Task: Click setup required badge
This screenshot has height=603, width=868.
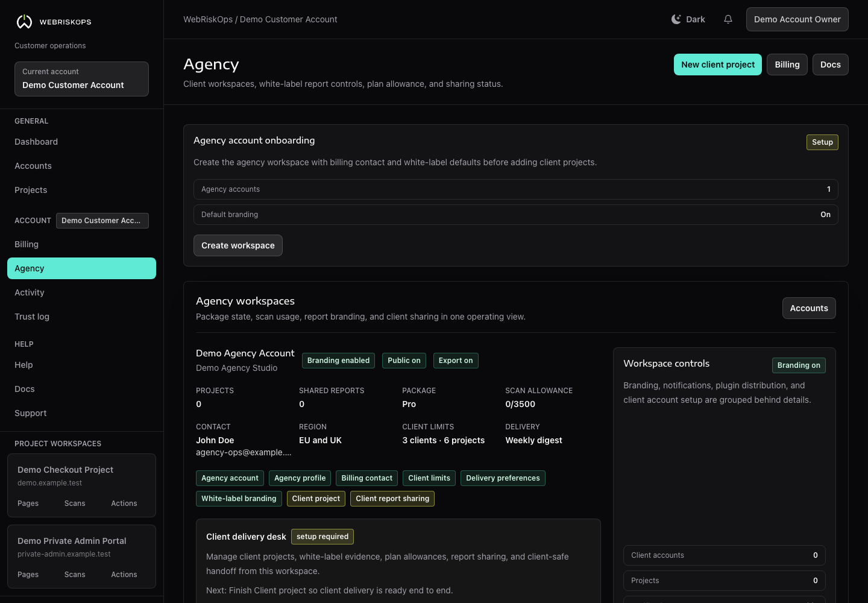Action: click(x=322, y=537)
